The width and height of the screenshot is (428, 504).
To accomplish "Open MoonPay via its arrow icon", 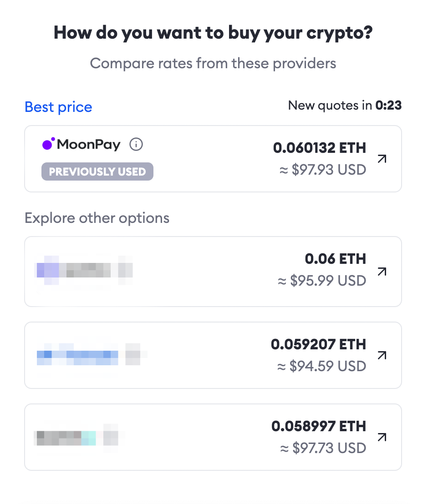I will (x=382, y=159).
